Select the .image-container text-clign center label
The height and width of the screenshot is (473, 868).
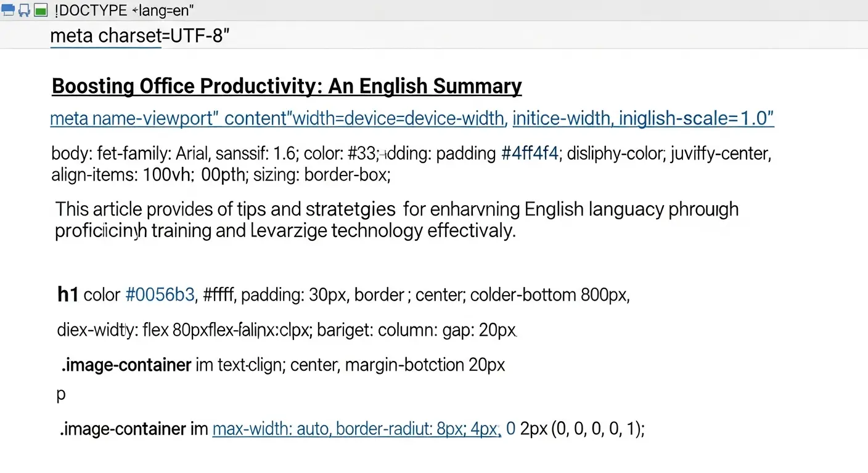pos(126,365)
